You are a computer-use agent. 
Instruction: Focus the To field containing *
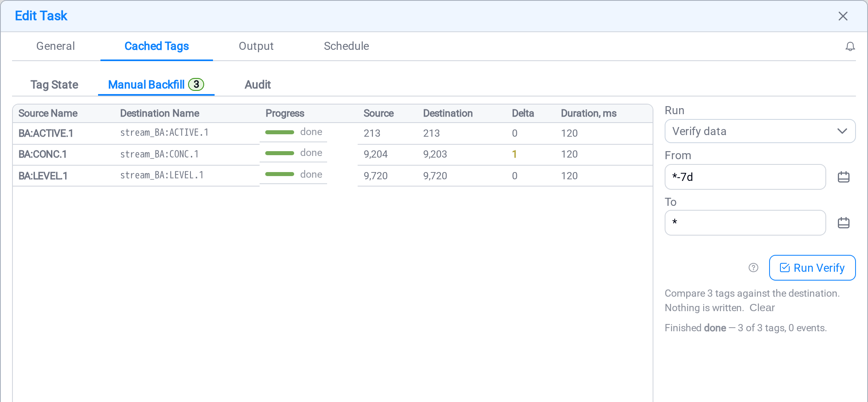(x=745, y=223)
